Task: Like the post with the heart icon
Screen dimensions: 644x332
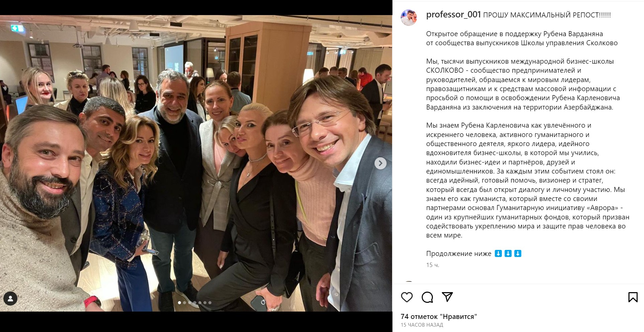Action: point(407,297)
